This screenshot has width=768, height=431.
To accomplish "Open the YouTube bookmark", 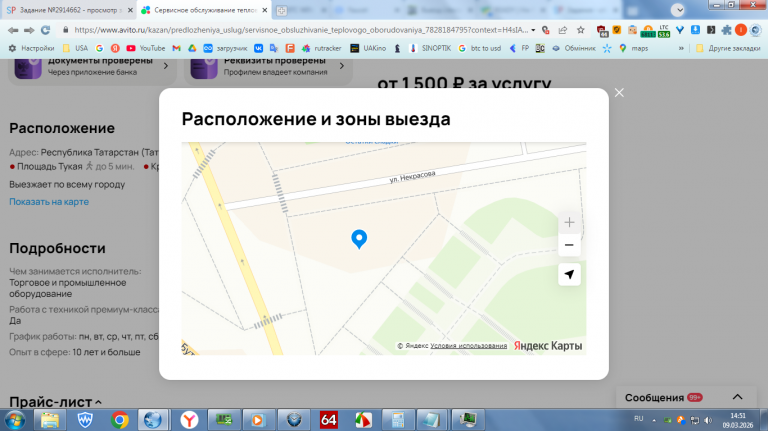I will click(146, 48).
